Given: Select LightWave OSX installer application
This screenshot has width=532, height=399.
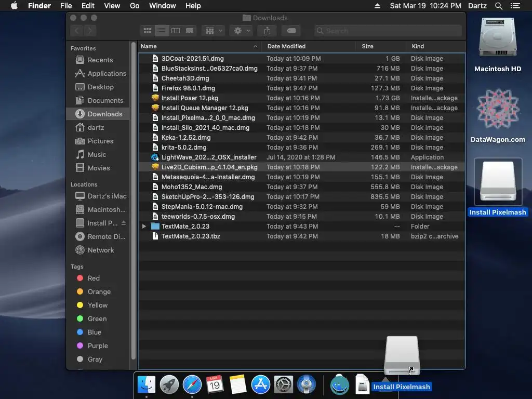Looking at the screenshot, I should click(x=302, y=157).
